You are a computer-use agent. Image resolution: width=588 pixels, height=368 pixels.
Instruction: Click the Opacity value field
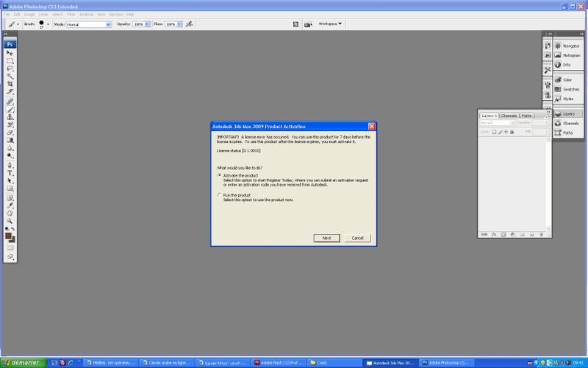pyautogui.click(x=138, y=24)
